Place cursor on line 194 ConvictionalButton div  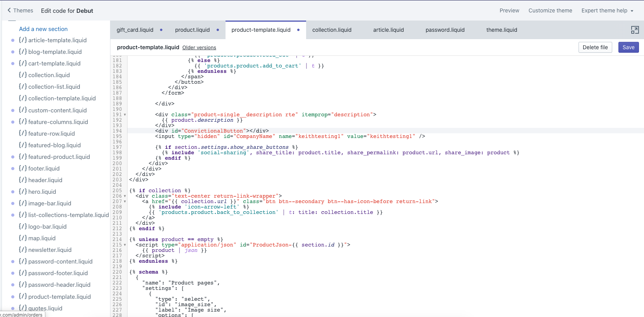pos(212,131)
